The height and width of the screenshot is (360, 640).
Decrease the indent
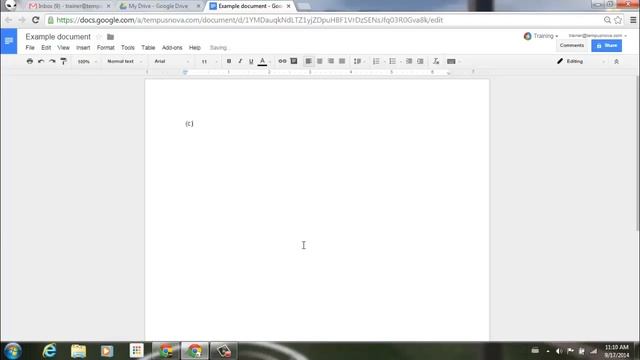click(409, 61)
